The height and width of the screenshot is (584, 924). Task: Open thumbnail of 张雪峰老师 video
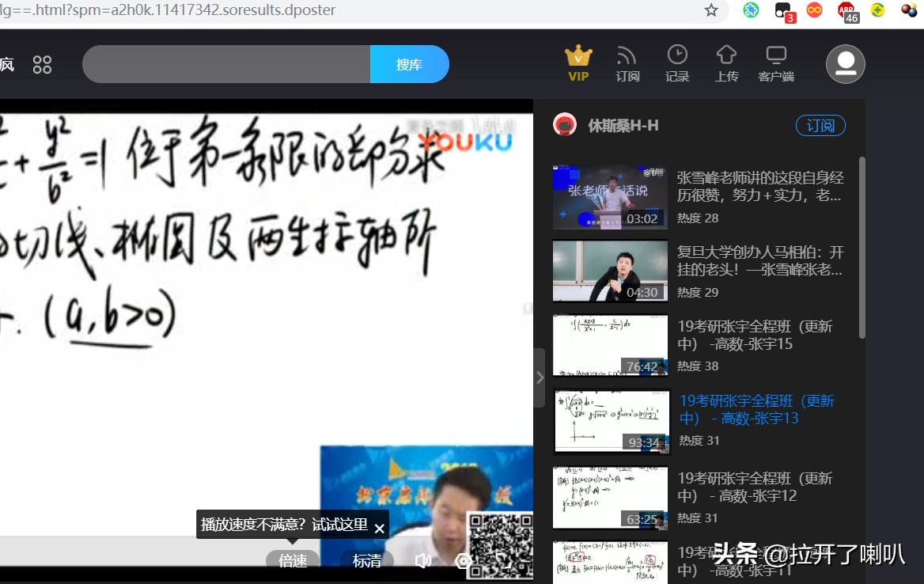[610, 197]
